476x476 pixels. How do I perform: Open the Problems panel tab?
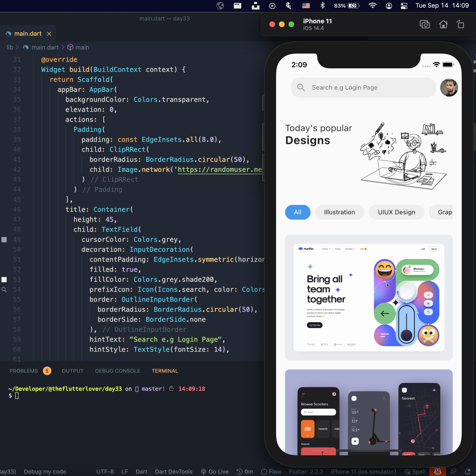[24, 371]
